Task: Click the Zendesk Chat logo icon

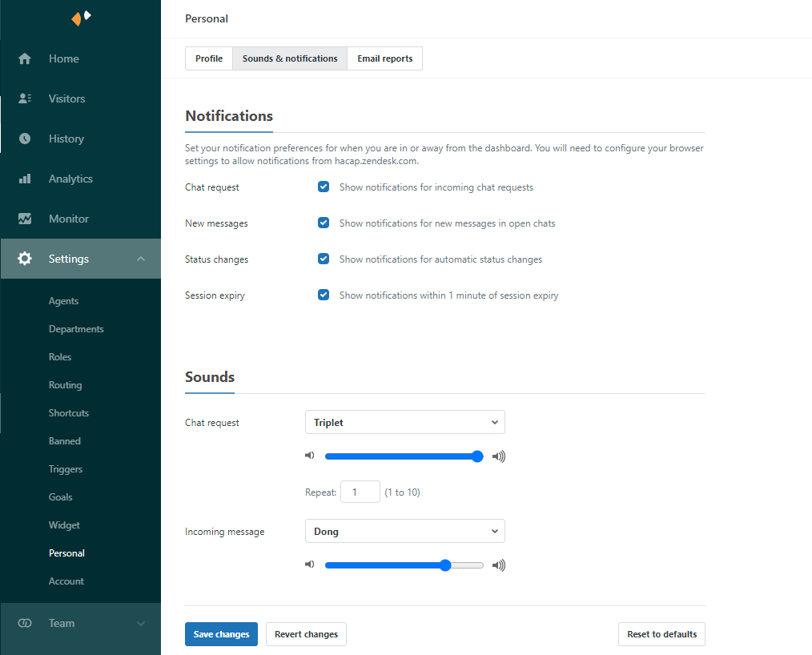Action: pyautogui.click(x=81, y=18)
